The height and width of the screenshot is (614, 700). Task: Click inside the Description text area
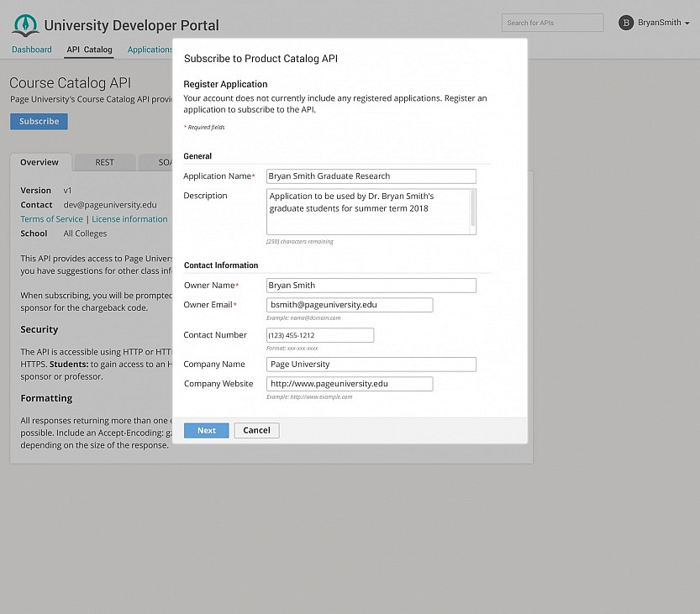[x=367, y=211]
